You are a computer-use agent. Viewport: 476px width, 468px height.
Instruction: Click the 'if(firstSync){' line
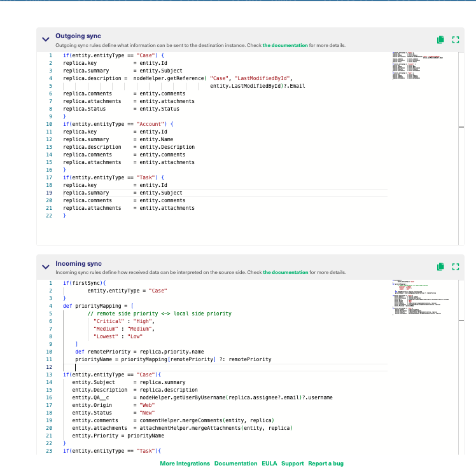tap(85, 283)
